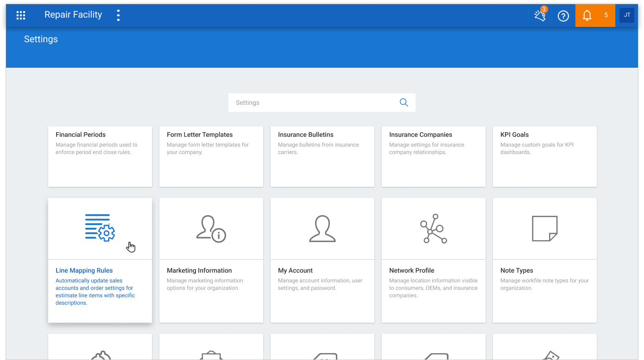Open the vertical three-dot menu beside Repair Facility

[x=118, y=15]
